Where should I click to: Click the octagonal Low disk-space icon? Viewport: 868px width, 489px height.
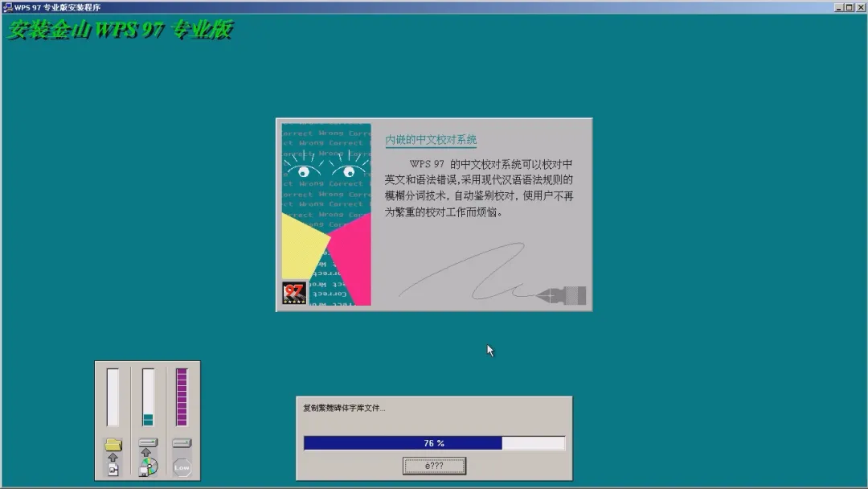click(x=182, y=467)
